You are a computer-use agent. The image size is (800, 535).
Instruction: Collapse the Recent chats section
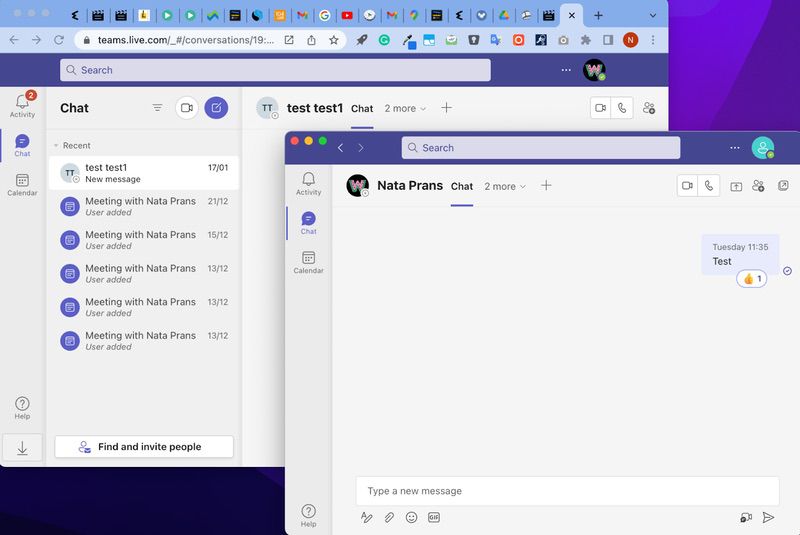[x=56, y=146]
